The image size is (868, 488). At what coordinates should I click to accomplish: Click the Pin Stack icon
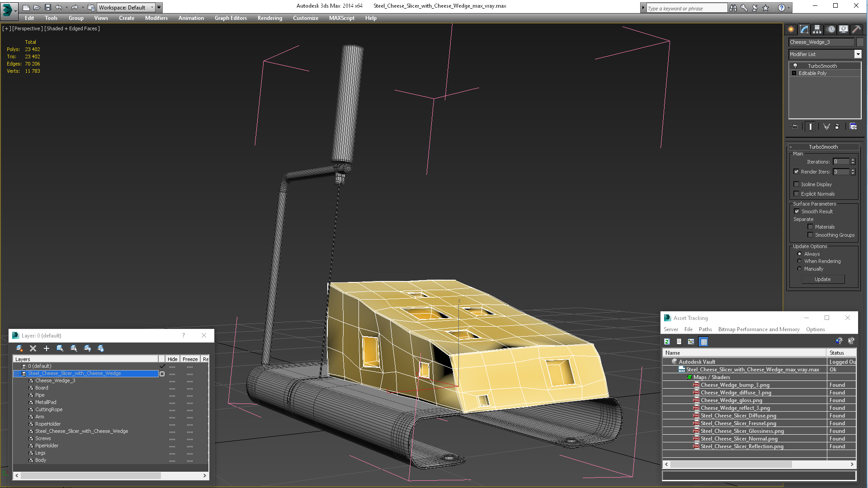pos(795,127)
